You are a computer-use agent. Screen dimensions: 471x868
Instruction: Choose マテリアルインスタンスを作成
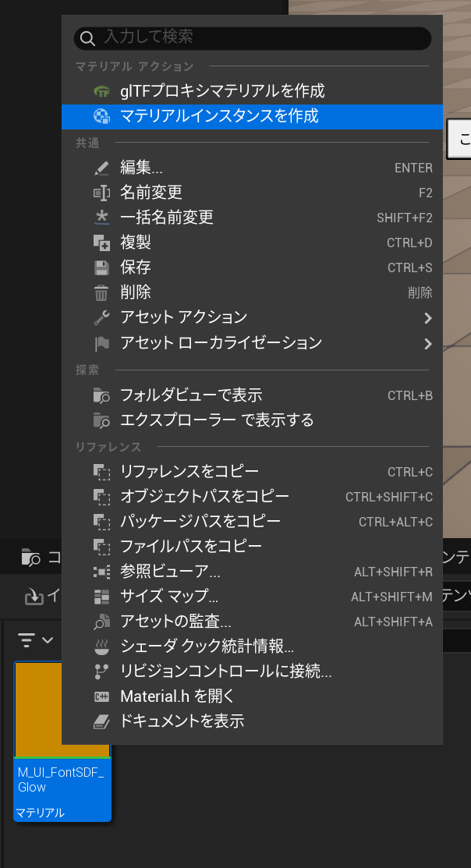click(x=252, y=116)
